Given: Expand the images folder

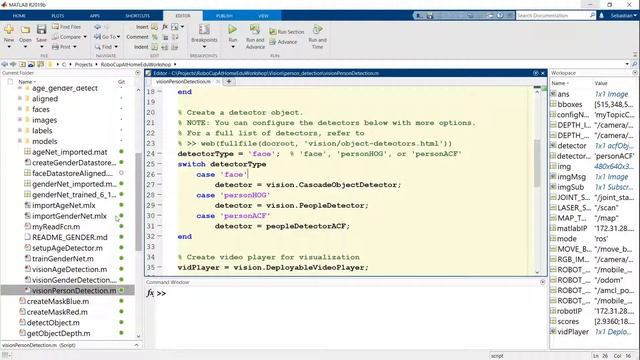Looking at the screenshot, I should click(20, 120).
